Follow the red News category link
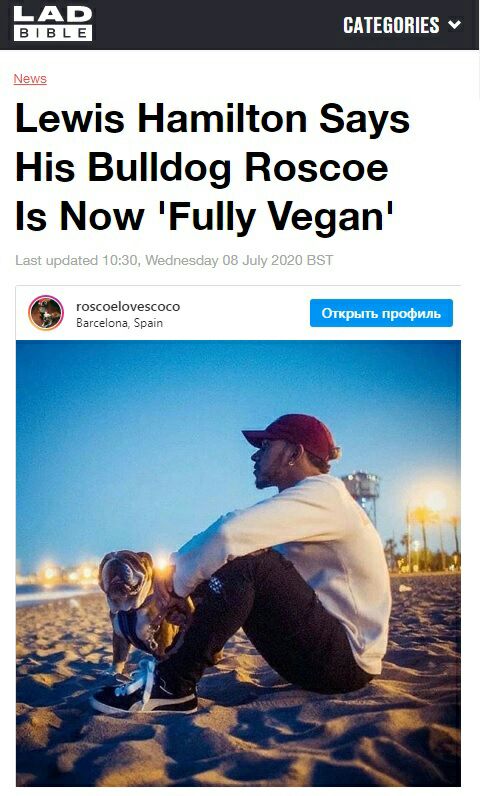Screen dimensions: 480x796 (30, 79)
